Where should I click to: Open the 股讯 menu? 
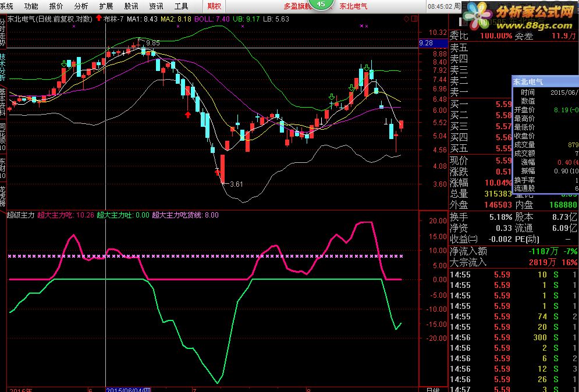point(131,6)
